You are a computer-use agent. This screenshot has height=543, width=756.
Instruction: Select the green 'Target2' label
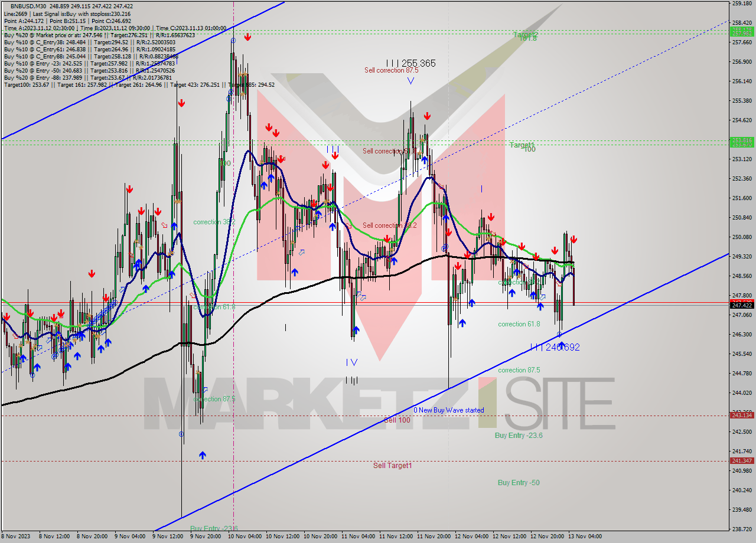(x=525, y=35)
